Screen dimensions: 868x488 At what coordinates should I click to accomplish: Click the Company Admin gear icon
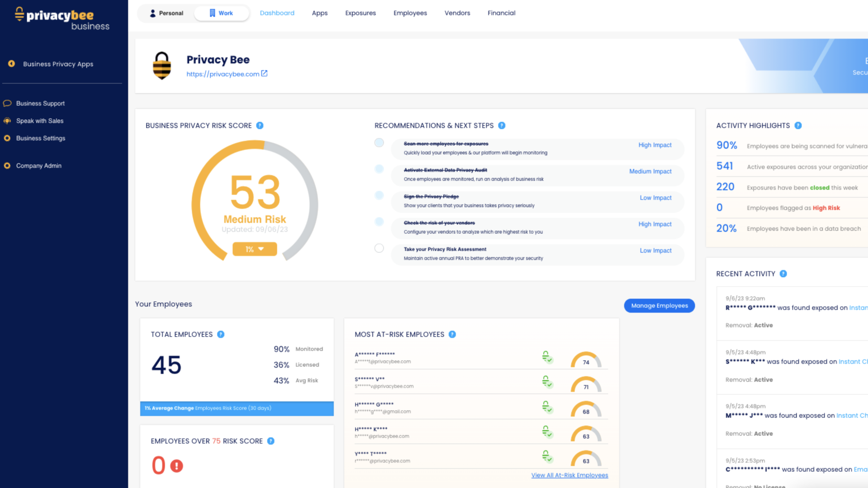click(x=7, y=165)
